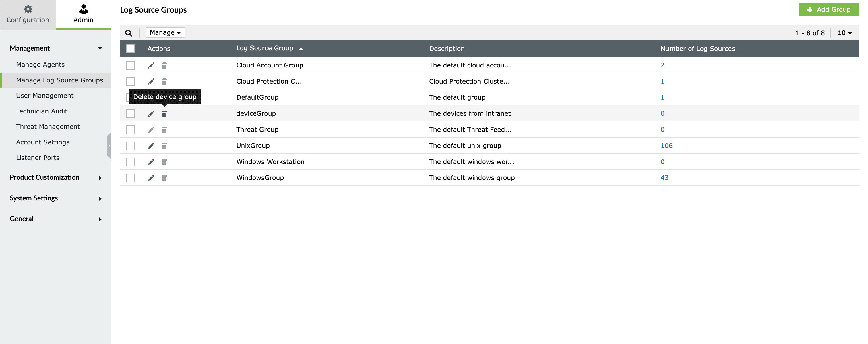Click the 'The devices from intranet' description
This screenshot has width=868, height=344.
tap(470, 113)
